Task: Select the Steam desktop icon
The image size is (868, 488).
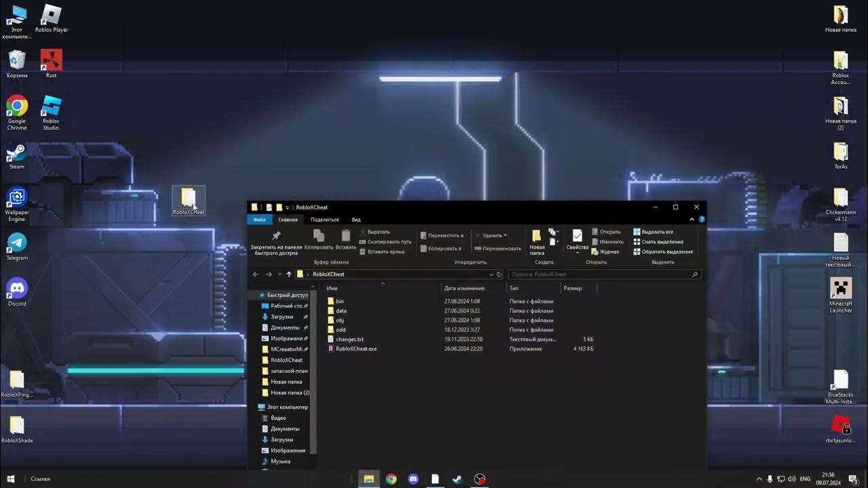Action: pyautogui.click(x=16, y=156)
